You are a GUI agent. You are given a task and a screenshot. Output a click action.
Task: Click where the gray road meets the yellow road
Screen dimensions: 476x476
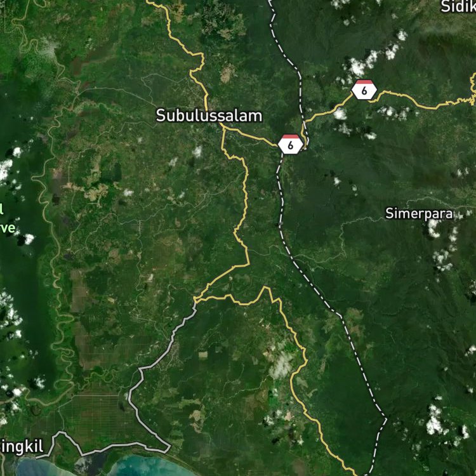pos(195,301)
